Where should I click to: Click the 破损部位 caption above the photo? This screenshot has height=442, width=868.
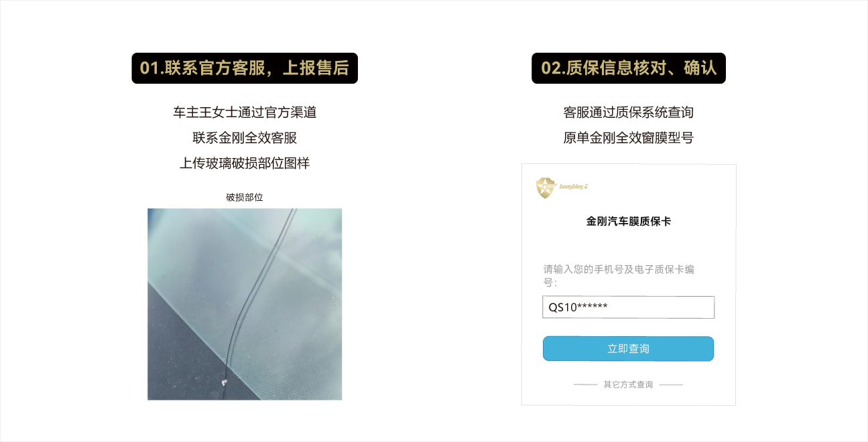point(245,198)
